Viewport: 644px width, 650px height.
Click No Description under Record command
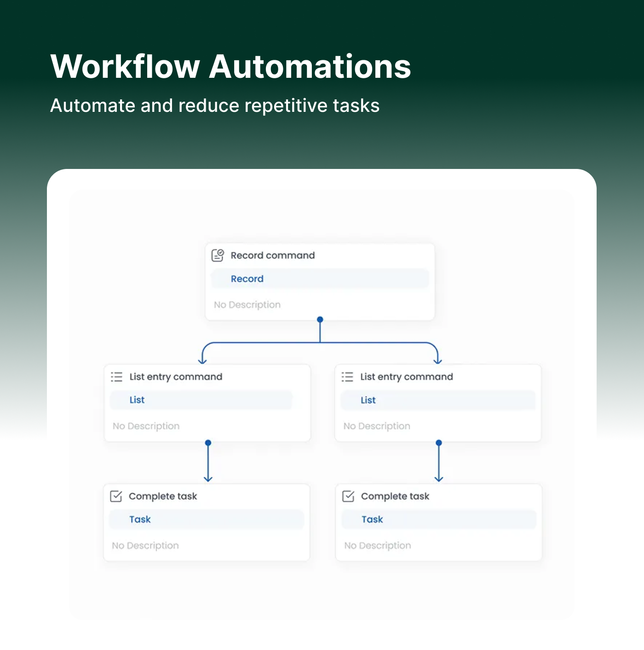point(247,305)
